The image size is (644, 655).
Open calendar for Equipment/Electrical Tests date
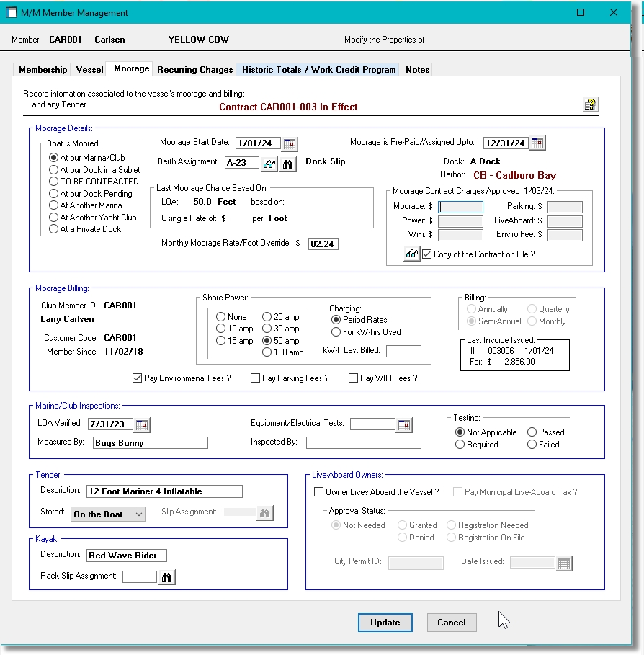(404, 424)
